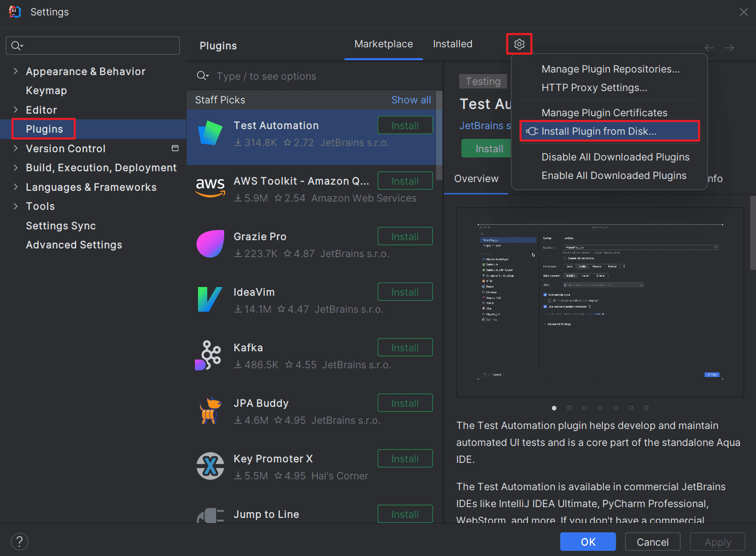Go back with the left arrow

pos(709,48)
